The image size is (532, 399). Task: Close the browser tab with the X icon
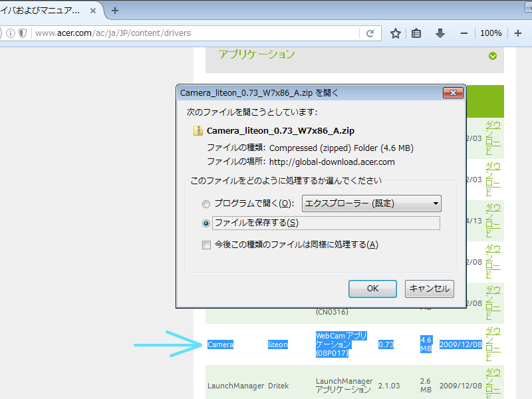click(x=92, y=11)
